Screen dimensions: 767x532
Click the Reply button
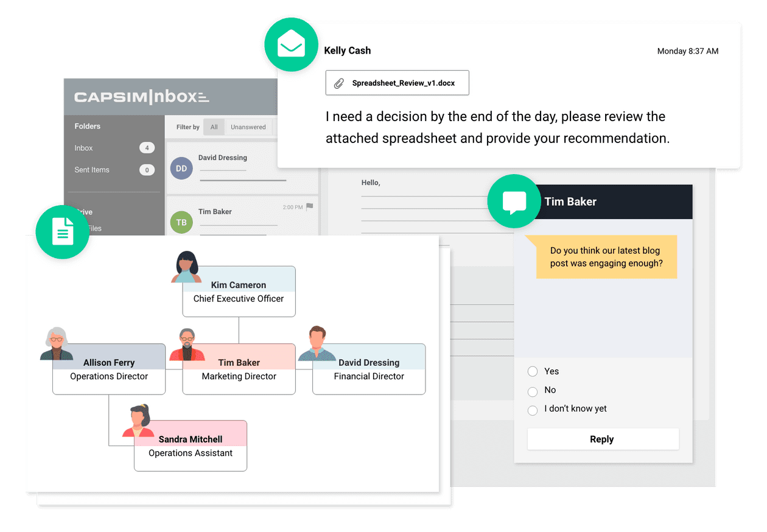click(x=602, y=439)
